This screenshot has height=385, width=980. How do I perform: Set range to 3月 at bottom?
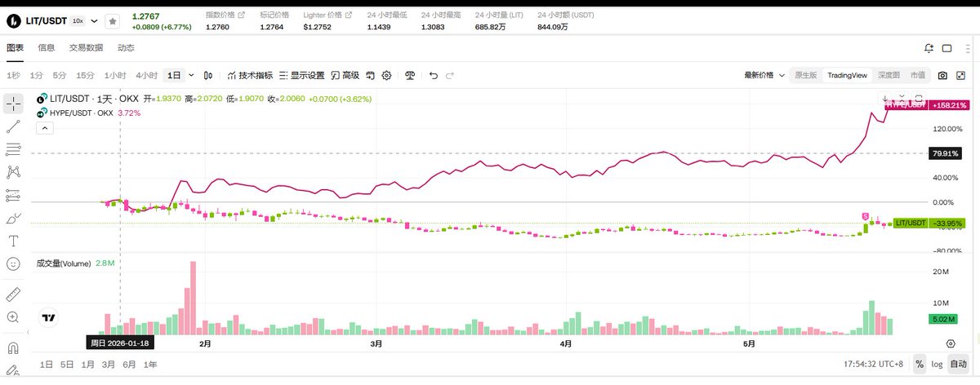[108, 365]
